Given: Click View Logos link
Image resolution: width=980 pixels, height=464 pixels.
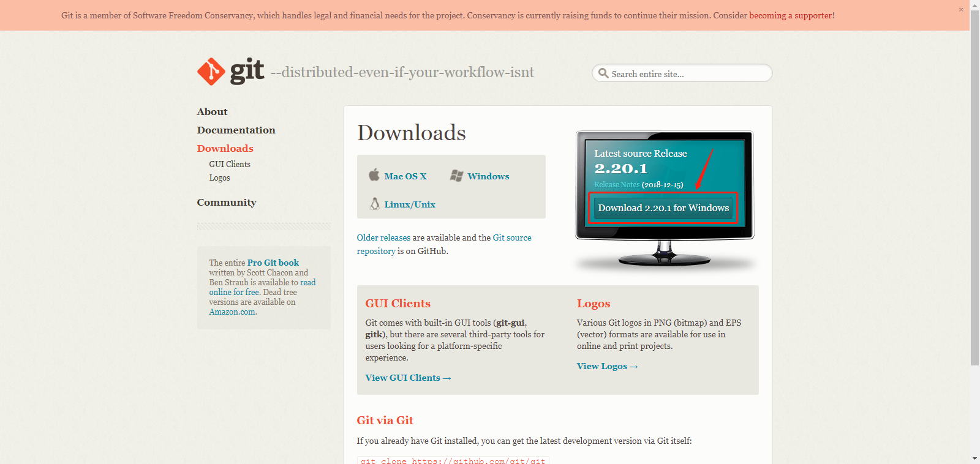Looking at the screenshot, I should (607, 366).
